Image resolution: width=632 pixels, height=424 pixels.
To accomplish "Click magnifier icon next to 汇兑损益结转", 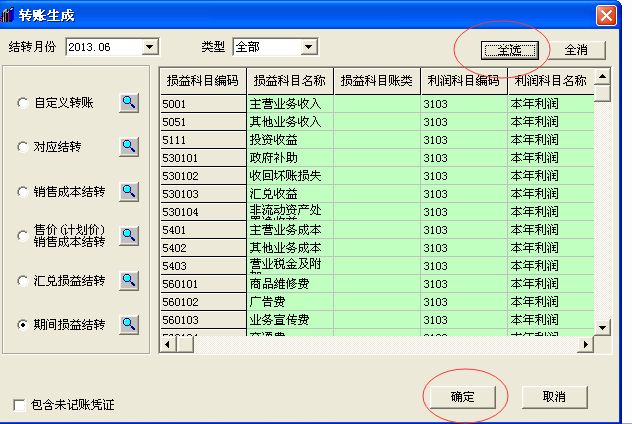I will [129, 280].
